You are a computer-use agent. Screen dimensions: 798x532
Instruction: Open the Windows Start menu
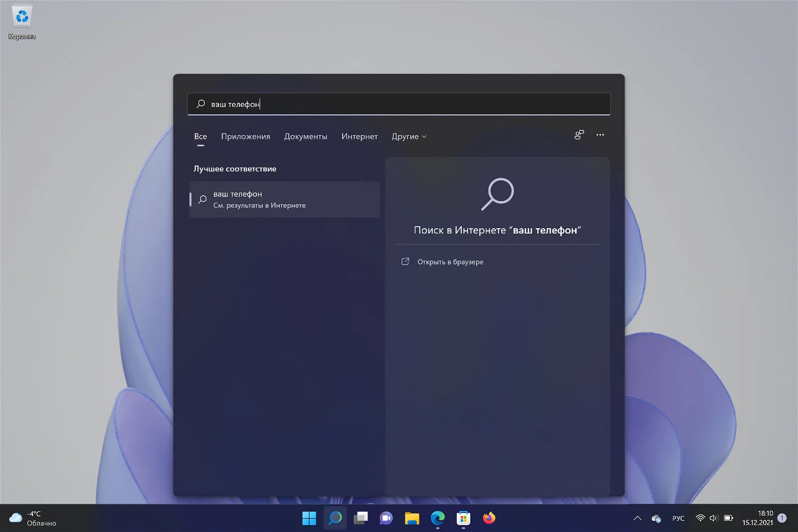(x=309, y=518)
